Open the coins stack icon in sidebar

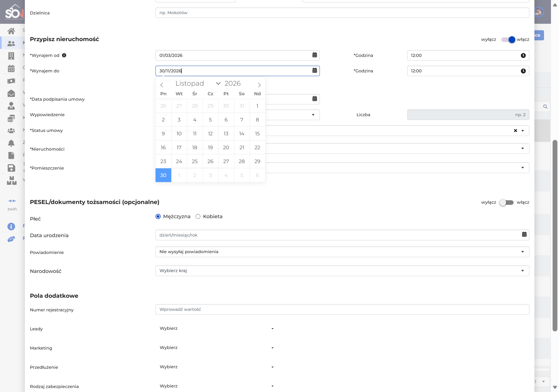[x=11, y=118]
